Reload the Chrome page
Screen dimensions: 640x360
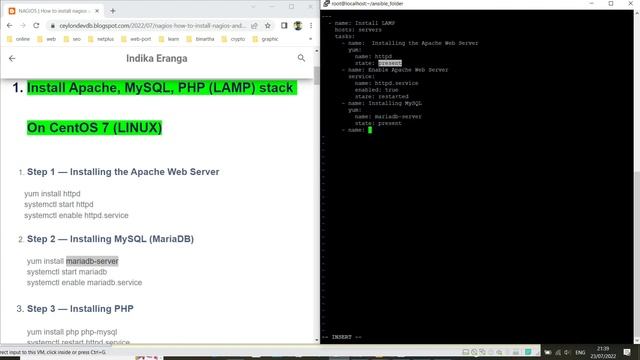(36, 25)
